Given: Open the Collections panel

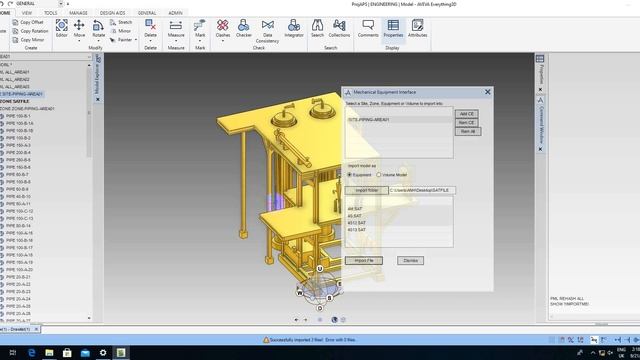Looking at the screenshot, I should [339, 28].
